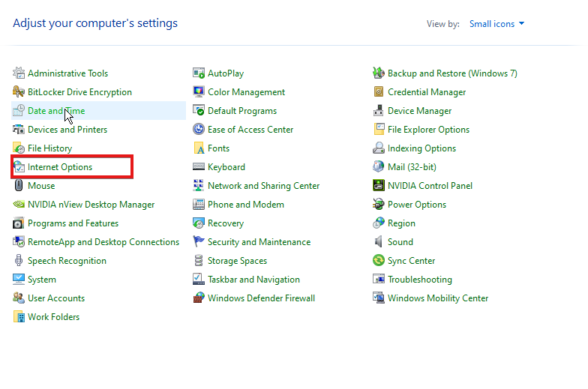Screen dimensions: 588x389
Task: Click the File History icon
Action: (18, 148)
